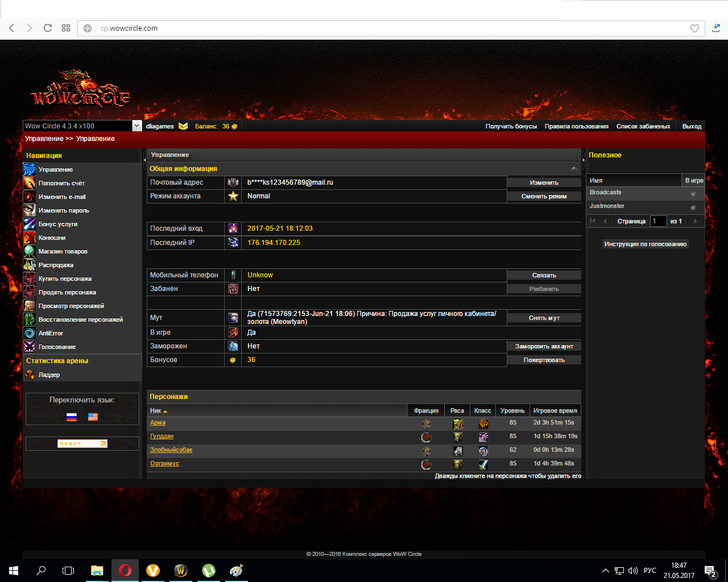Click the Выход logout link
728x582 pixels.
click(x=692, y=126)
